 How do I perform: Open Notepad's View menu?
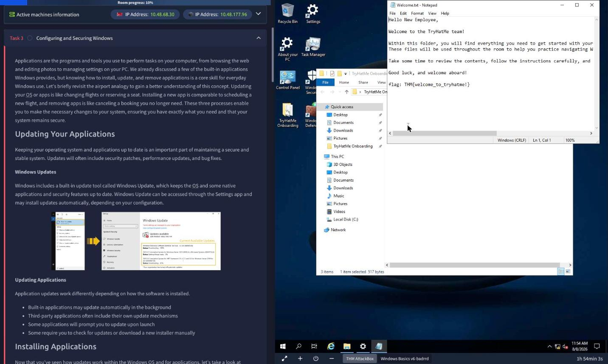432,13
